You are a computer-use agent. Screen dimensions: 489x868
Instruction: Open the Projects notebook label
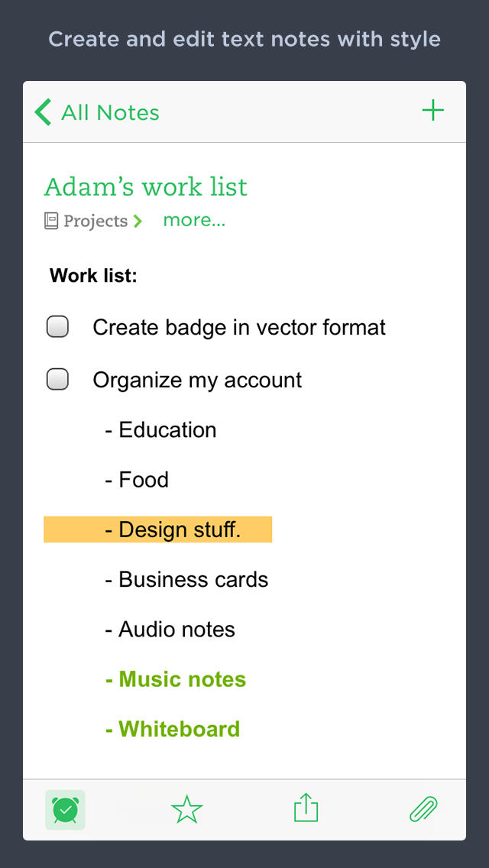pos(96,222)
